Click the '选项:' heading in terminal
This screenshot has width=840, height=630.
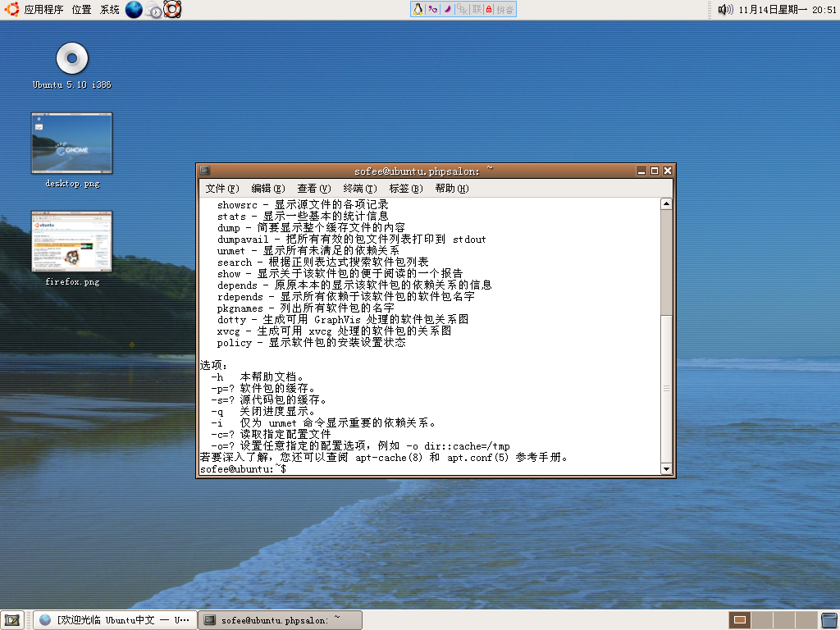(213, 366)
